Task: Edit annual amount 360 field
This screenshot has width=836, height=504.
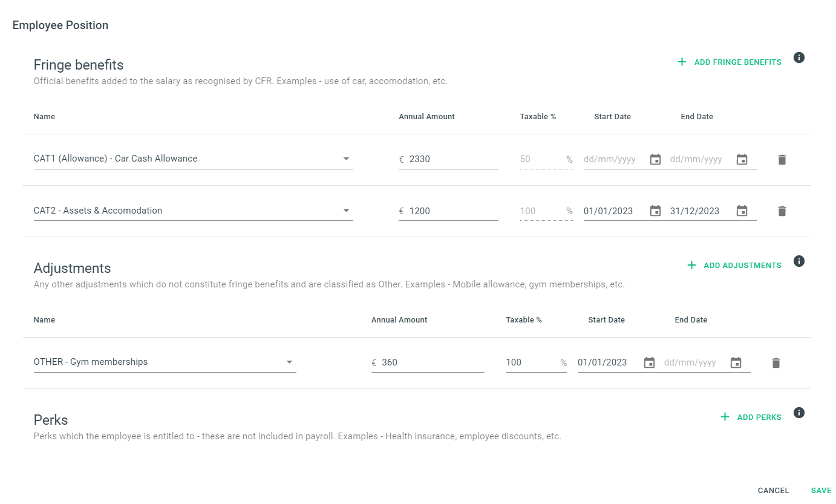Action: pyautogui.click(x=428, y=362)
